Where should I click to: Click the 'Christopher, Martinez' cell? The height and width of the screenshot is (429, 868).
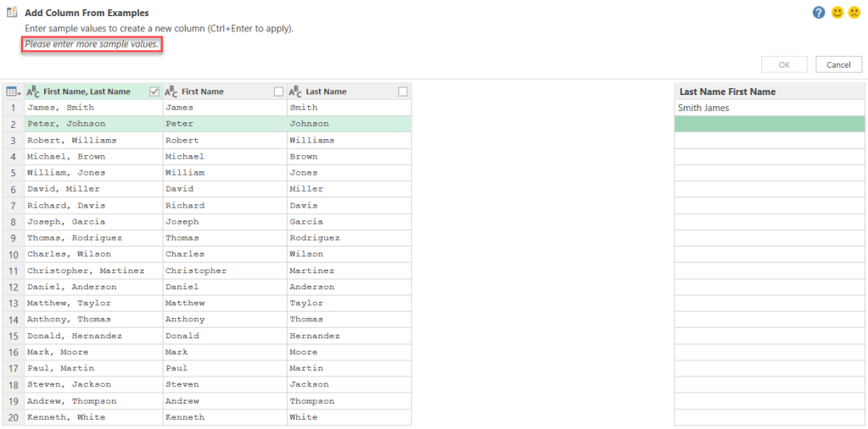pos(86,270)
